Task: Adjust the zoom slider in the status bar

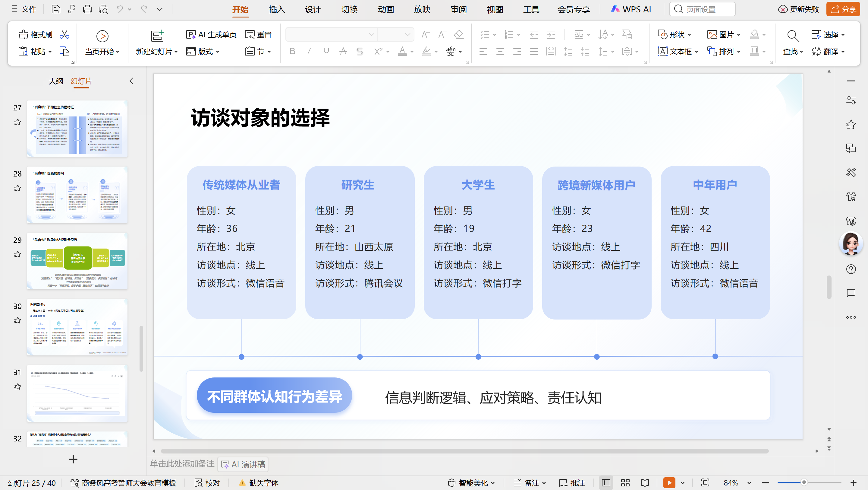Action: (x=805, y=482)
